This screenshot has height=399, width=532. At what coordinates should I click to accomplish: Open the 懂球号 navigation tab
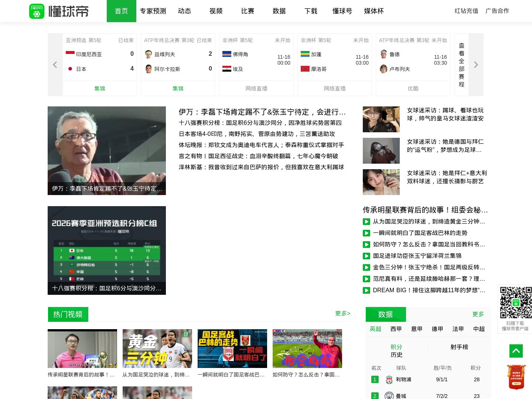[342, 11]
